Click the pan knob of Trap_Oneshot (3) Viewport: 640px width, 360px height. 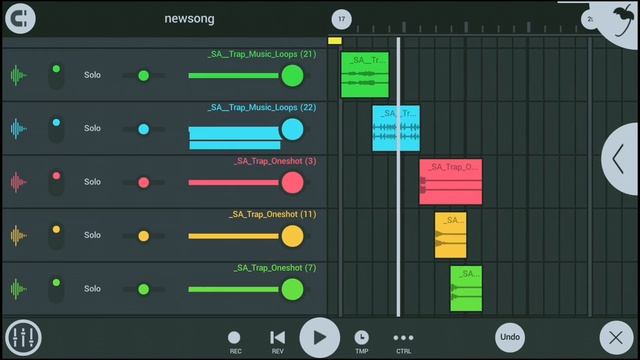click(x=144, y=182)
